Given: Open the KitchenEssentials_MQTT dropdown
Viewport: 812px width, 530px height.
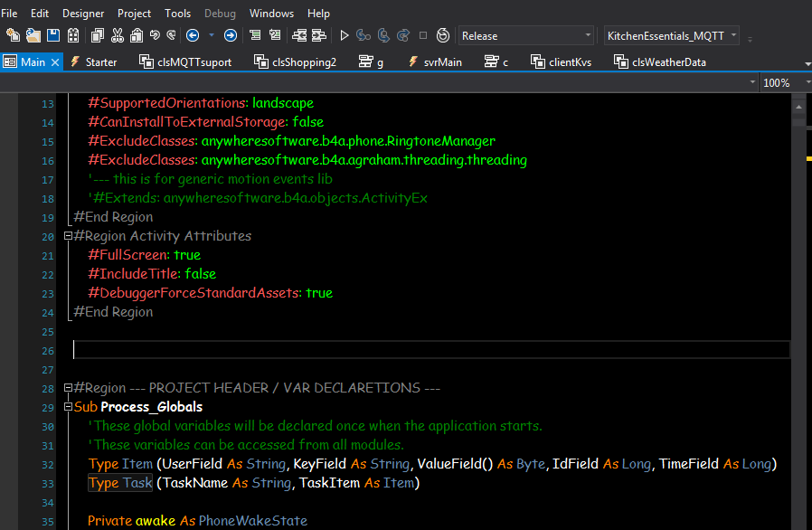Looking at the screenshot, I should 672,36.
